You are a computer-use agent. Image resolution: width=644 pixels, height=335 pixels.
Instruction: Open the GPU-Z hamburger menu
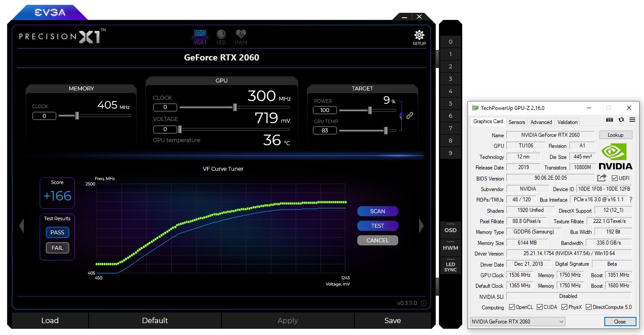point(632,120)
